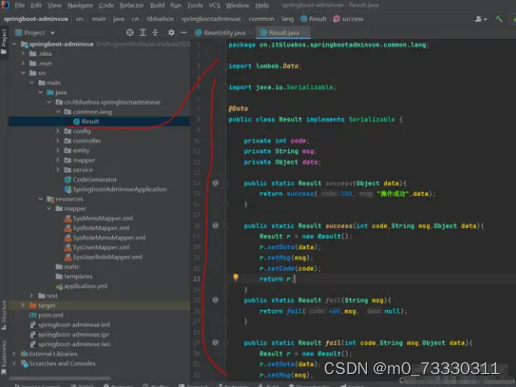Open Project panel settings gear
516x387 pixels.
(x=171, y=32)
